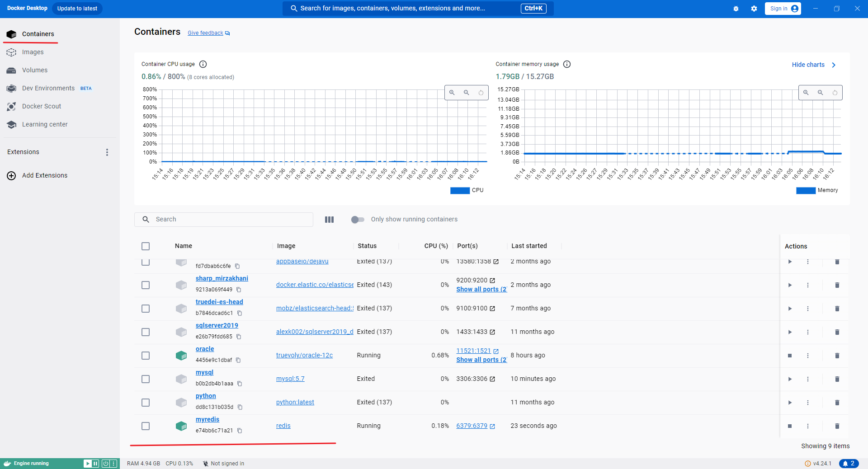The height and width of the screenshot is (469, 868).
Task: Open the column display settings icon
Action: [329, 220]
